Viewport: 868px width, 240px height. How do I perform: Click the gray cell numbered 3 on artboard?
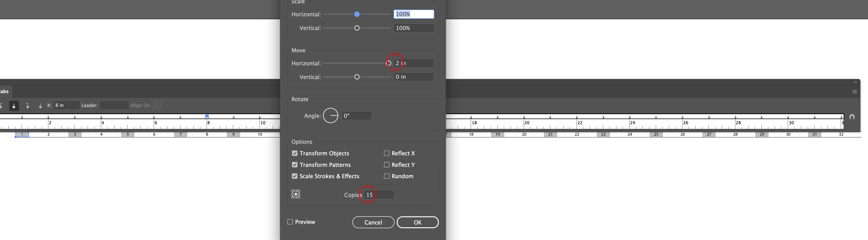click(75, 135)
